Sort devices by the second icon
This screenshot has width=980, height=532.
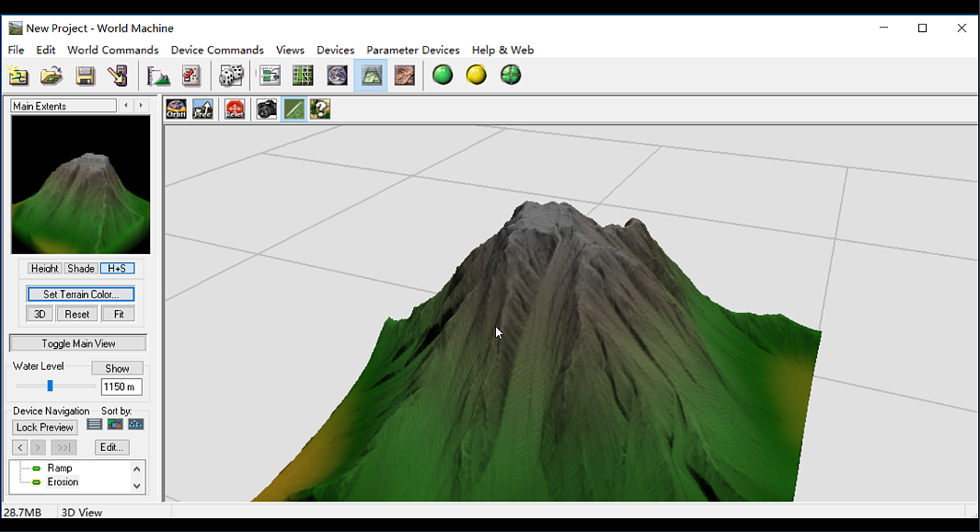115,424
